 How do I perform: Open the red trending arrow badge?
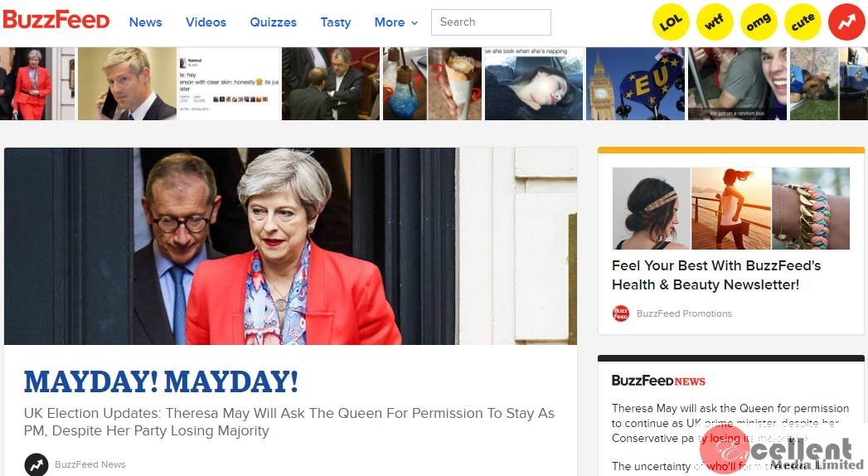(x=846, y=22)
